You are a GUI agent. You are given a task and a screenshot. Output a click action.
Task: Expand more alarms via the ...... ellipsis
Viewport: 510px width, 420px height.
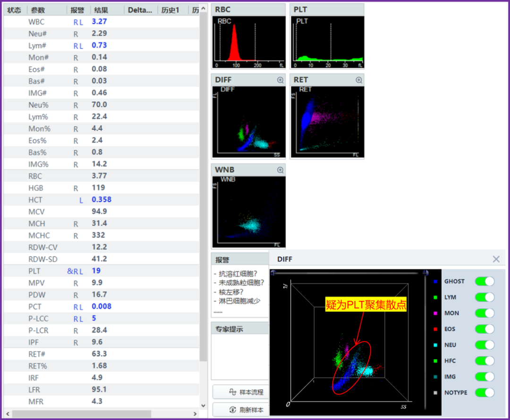coord(218,312)
